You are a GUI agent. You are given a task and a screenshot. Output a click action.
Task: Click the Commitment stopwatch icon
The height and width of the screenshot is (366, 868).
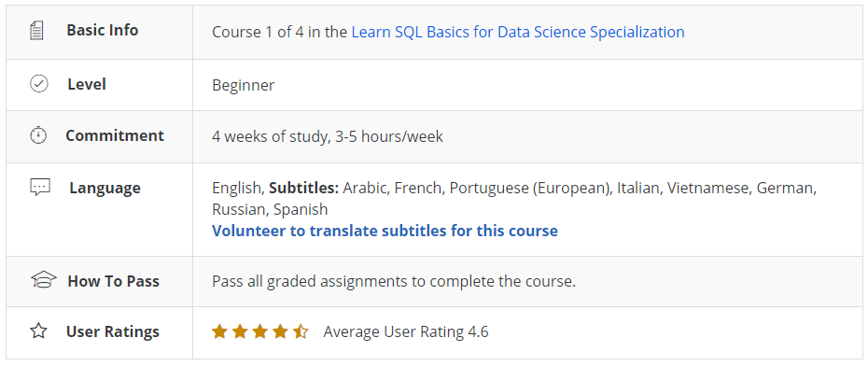tap(38, 135)
